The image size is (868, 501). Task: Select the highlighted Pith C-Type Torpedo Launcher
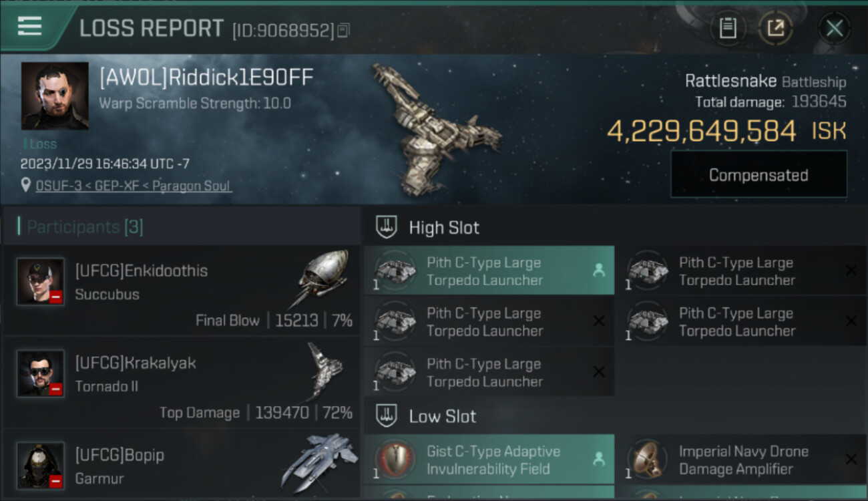[x=489, y=271]
